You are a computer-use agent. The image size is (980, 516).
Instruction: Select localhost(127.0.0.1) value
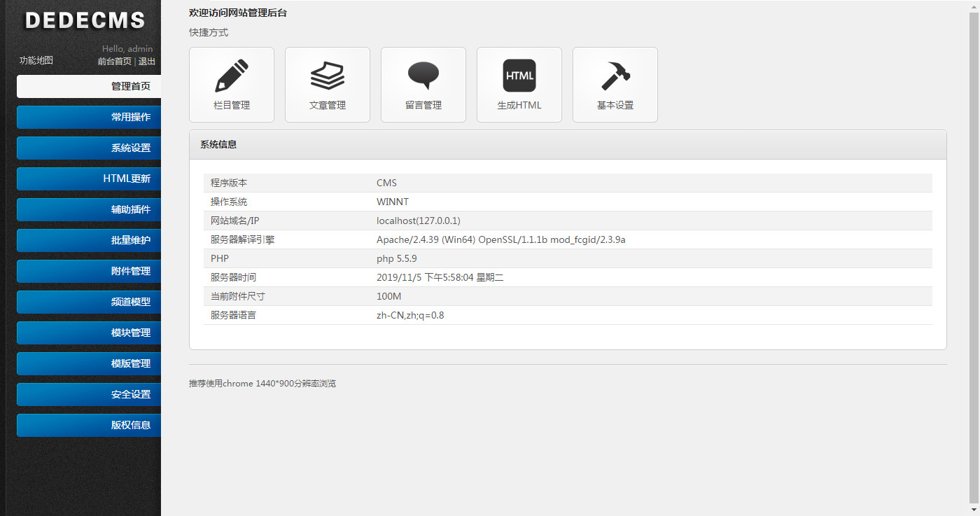pyautogui.click(x=419, y=221)
